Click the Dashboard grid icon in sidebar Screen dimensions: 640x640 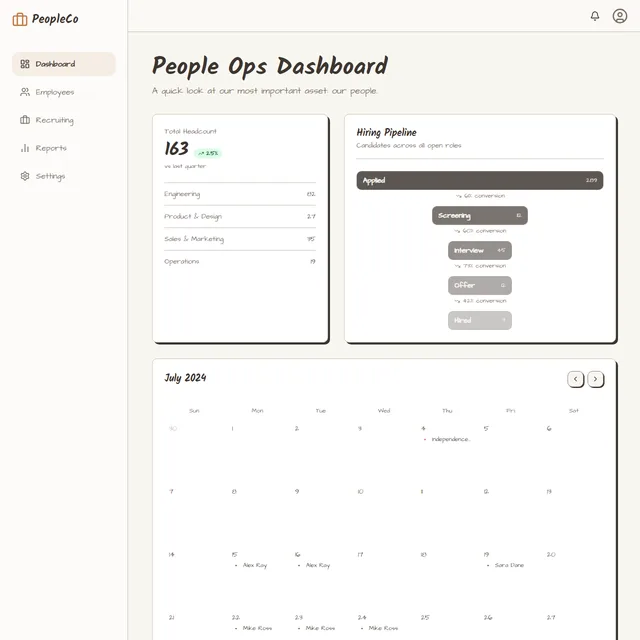(25, 64)
